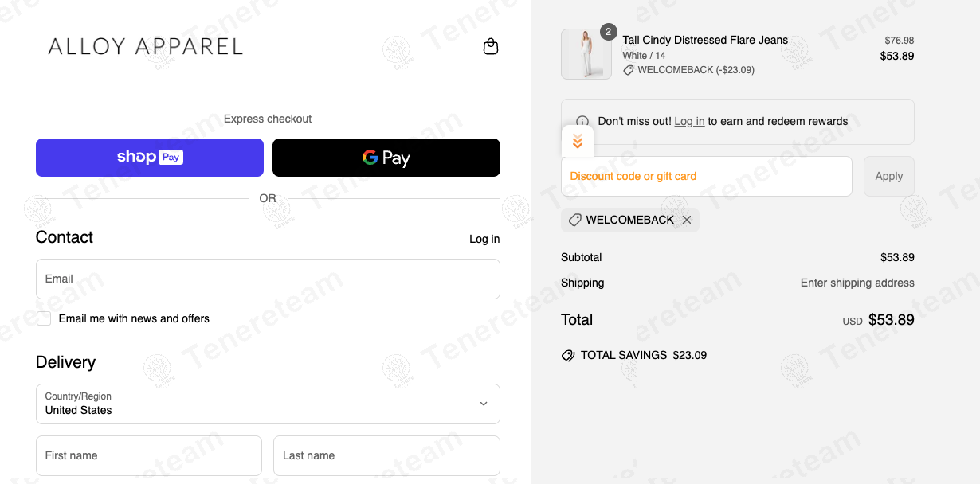Screen dimensions: 980x484
Task: Follow the Log in link for rewards
Action: pos(689,121)
